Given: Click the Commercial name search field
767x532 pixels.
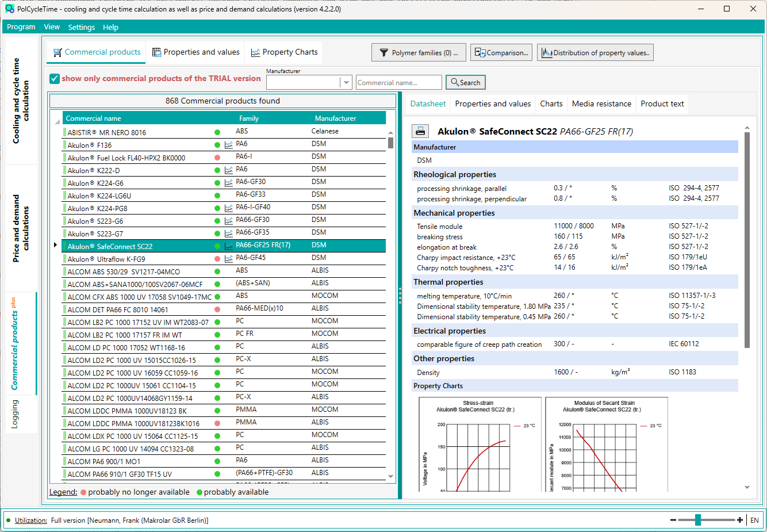Looking at the screenshot, I should [399, 82].
